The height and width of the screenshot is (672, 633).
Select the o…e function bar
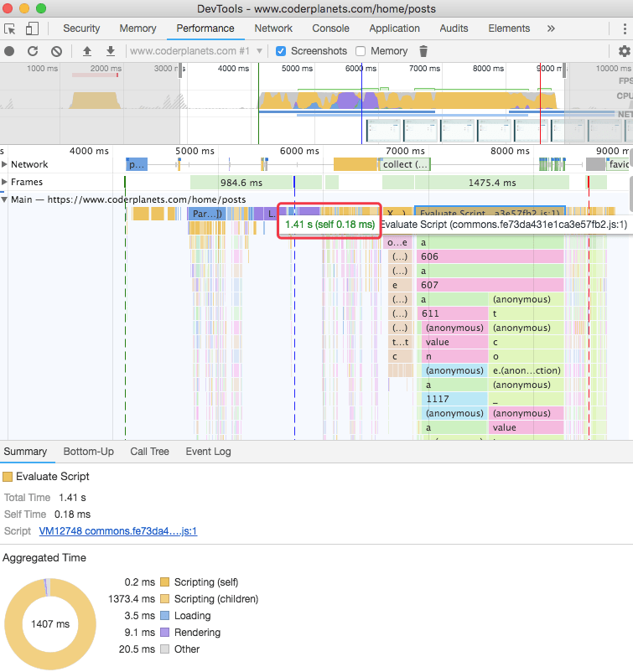397,242
